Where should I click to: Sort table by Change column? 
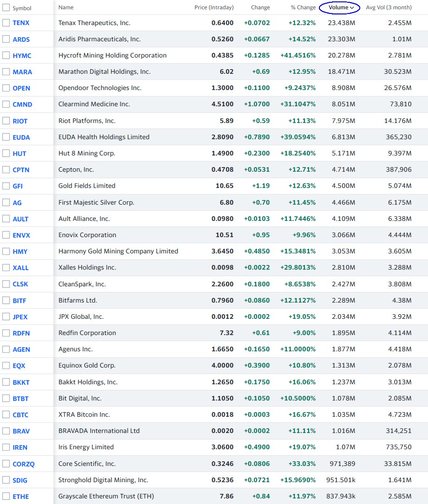(260, 7)
